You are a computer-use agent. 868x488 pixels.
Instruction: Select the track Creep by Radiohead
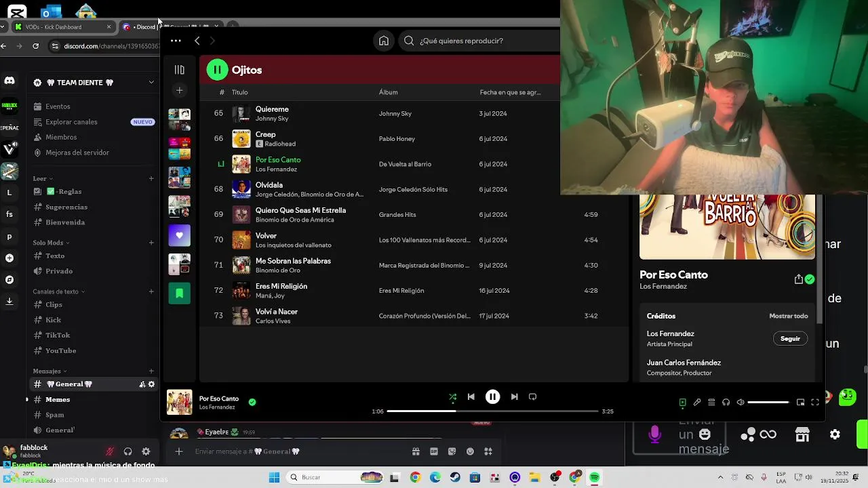point(414,138)
